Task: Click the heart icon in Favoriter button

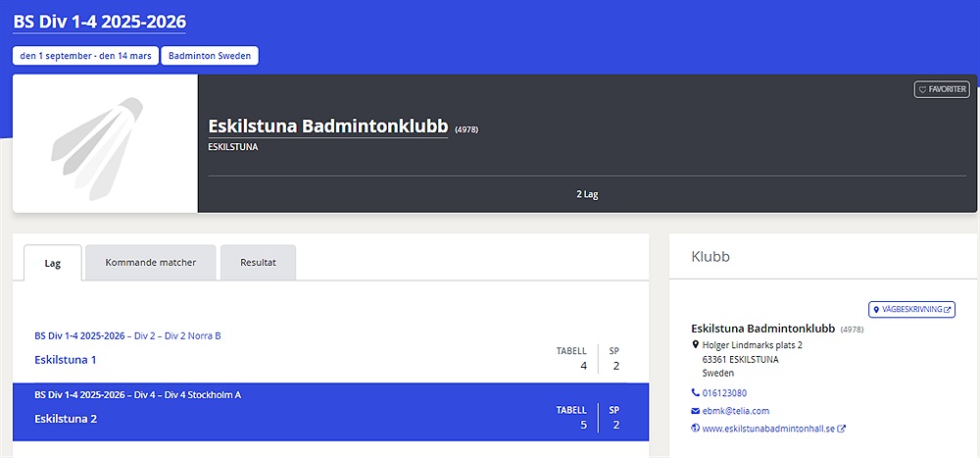Action: [922, 90]
